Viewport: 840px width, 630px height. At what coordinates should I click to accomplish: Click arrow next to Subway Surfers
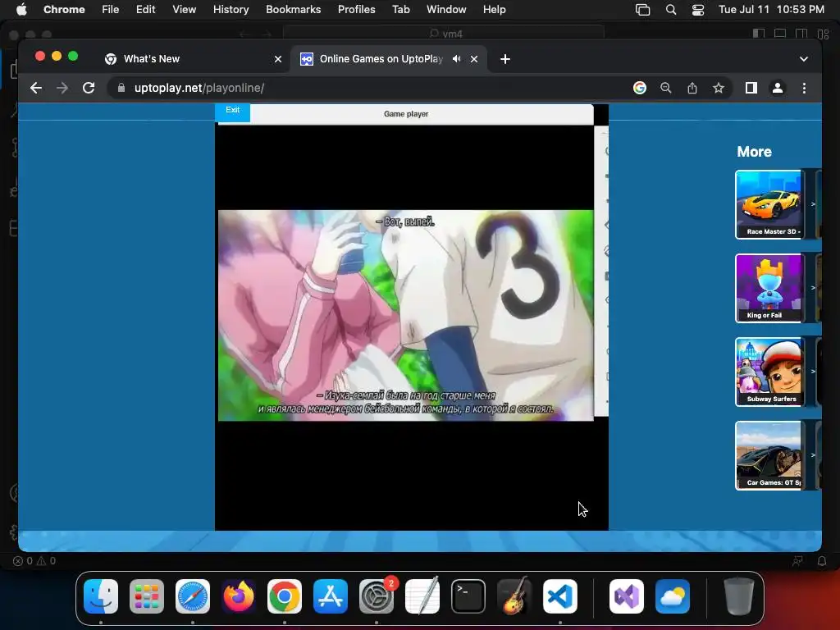(x=813, y=372)
